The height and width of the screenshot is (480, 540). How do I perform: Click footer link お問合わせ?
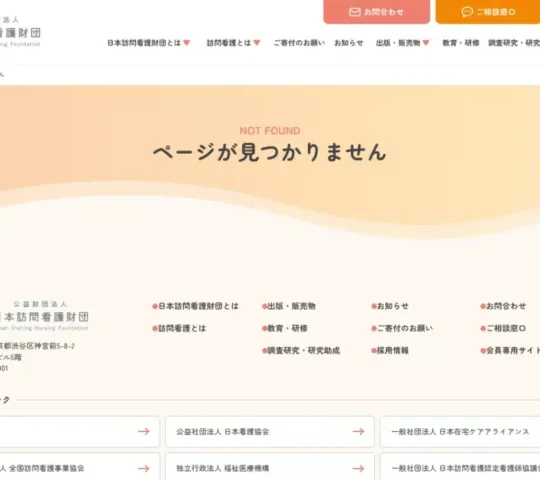(x=503, y=306)
